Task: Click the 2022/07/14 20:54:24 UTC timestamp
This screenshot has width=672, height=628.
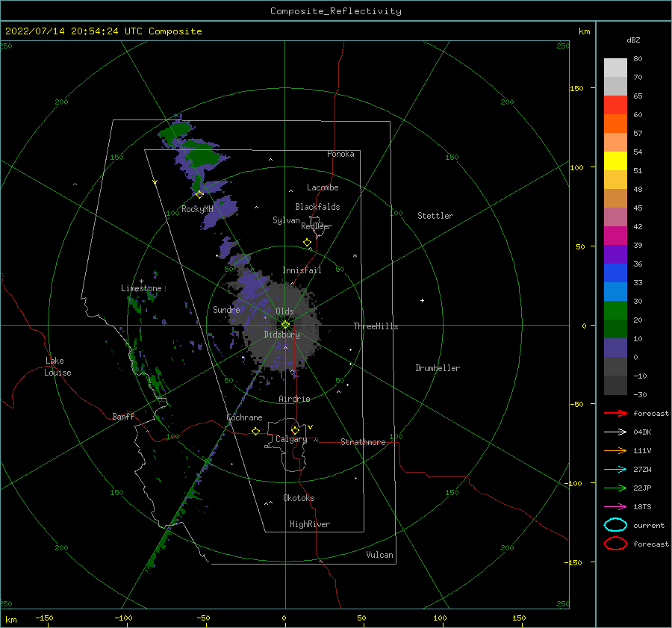Action: [x=103, y=31]
